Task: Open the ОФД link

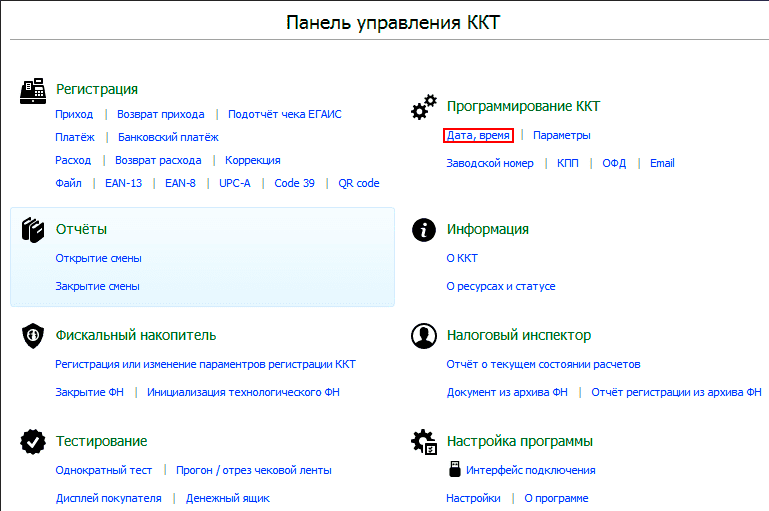Action: (614, 163)
